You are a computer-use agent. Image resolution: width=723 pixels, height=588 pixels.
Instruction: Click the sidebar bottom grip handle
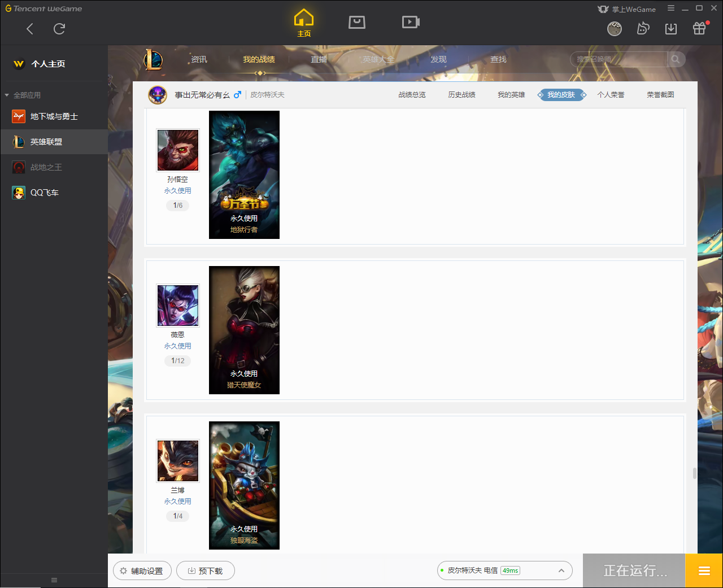(54, 580)
